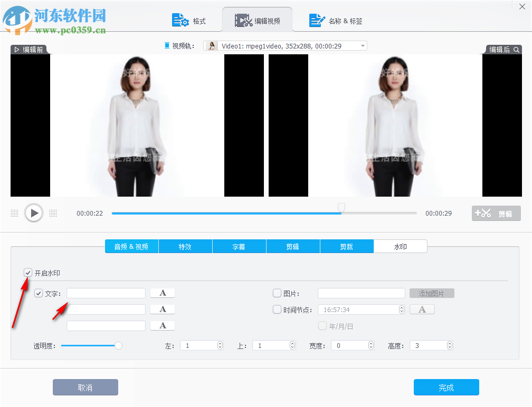The height and width of the screenshot is (407, 532).
Task: Enable the 时间节点 timestamp checkbox
Action: click(277, 309)
